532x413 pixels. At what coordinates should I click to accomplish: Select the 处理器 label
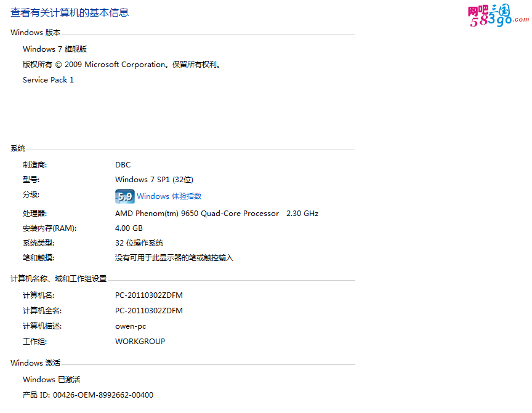click(34, 214)
